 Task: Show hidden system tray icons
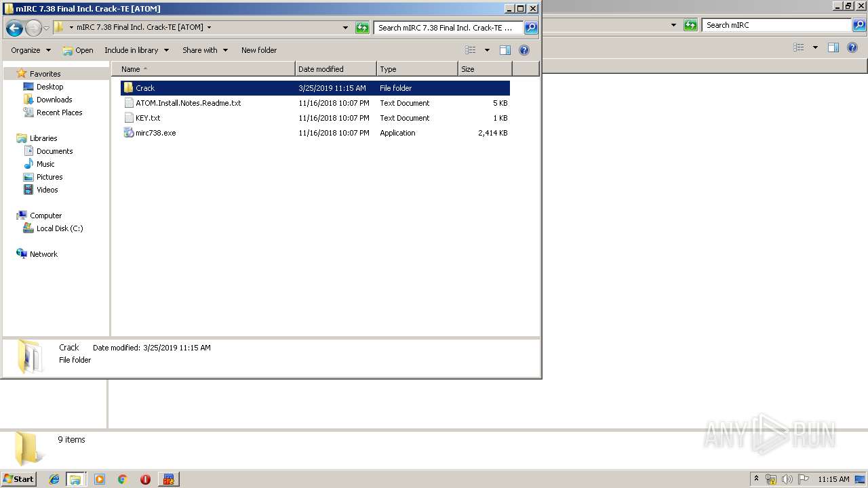click(x=756, y=479)
